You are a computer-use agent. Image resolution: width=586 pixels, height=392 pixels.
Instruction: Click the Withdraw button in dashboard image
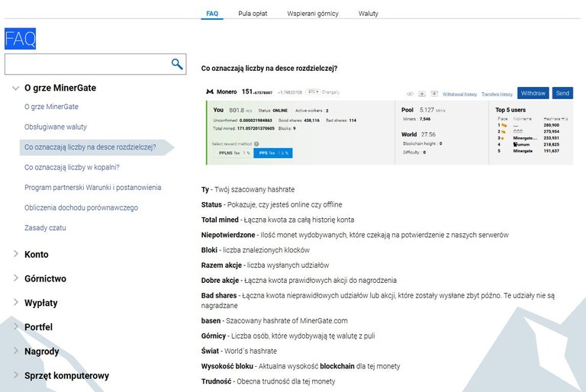pyautogui.click(x=533, y=93)
